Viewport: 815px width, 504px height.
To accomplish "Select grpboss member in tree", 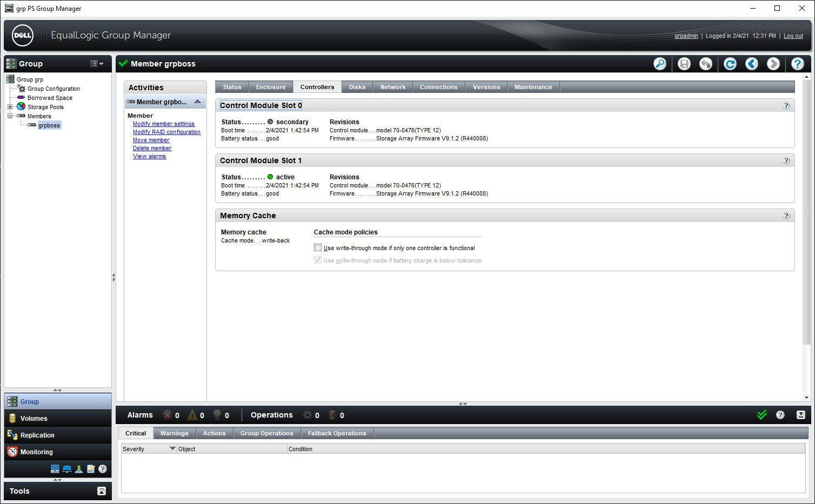I will (49, 125).
